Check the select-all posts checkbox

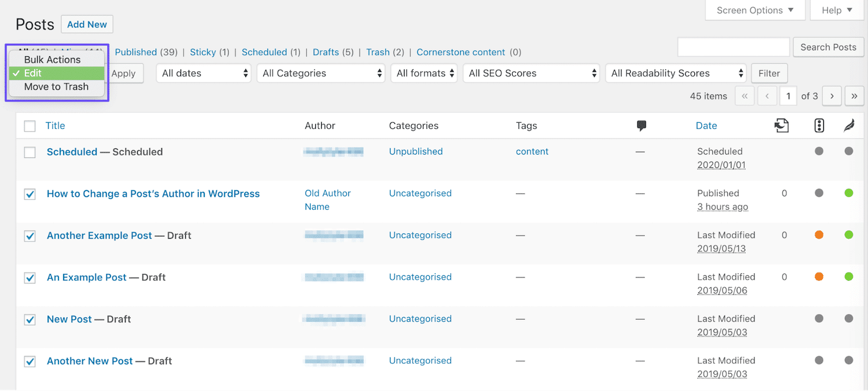(x=30, y=126)
